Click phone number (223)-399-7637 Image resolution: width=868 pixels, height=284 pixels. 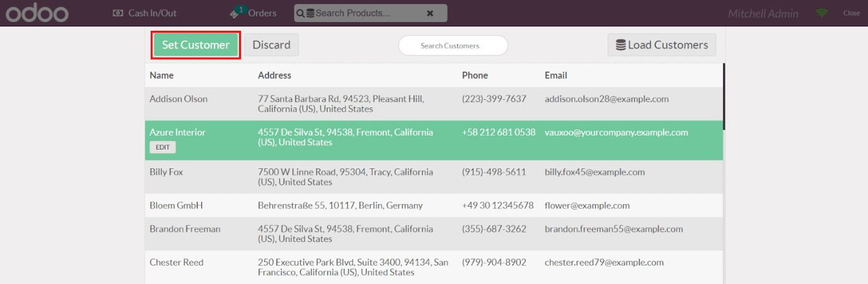click(494, 99)
